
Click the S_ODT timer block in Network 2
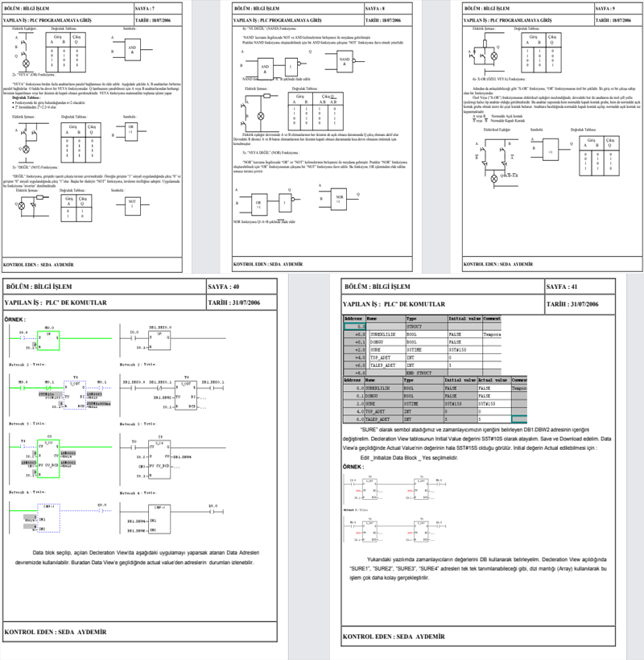point(75,394)
